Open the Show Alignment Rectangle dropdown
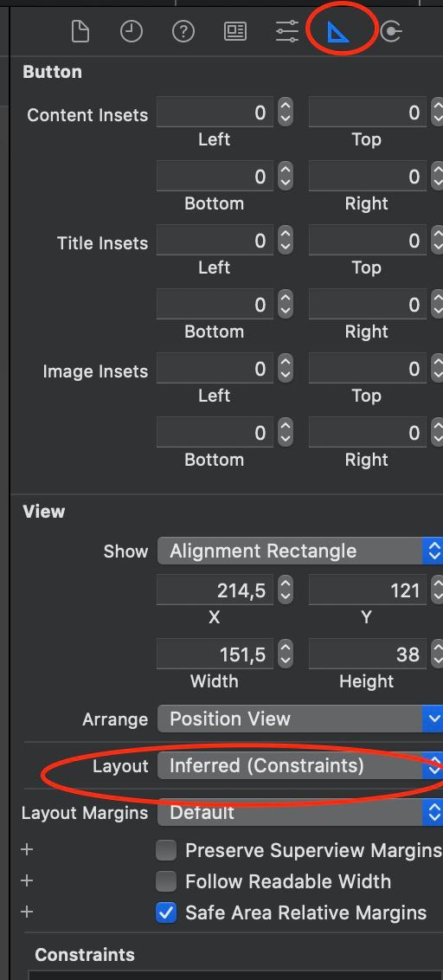This screenshot has height=980, width=443. click(300, 551)
